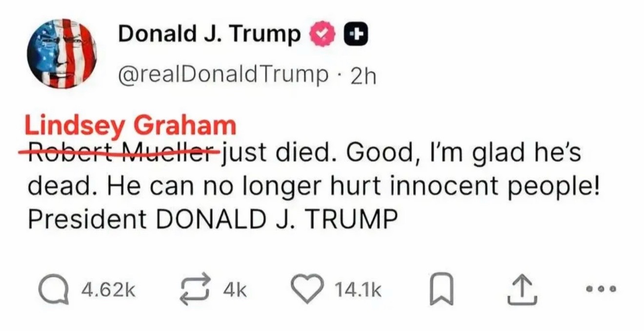
Task: Click the black plus badge icon
Action: tap(357, 35)
